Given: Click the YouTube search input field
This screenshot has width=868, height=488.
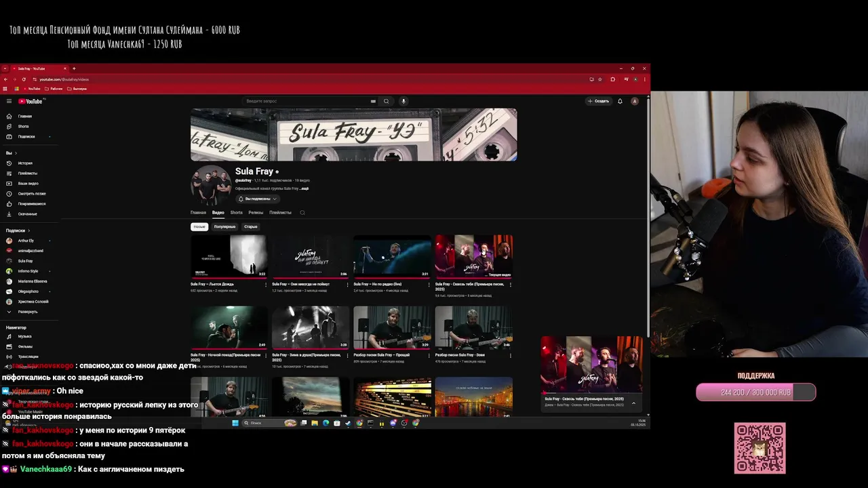Looking at the screenshot, I should (305, 101).
